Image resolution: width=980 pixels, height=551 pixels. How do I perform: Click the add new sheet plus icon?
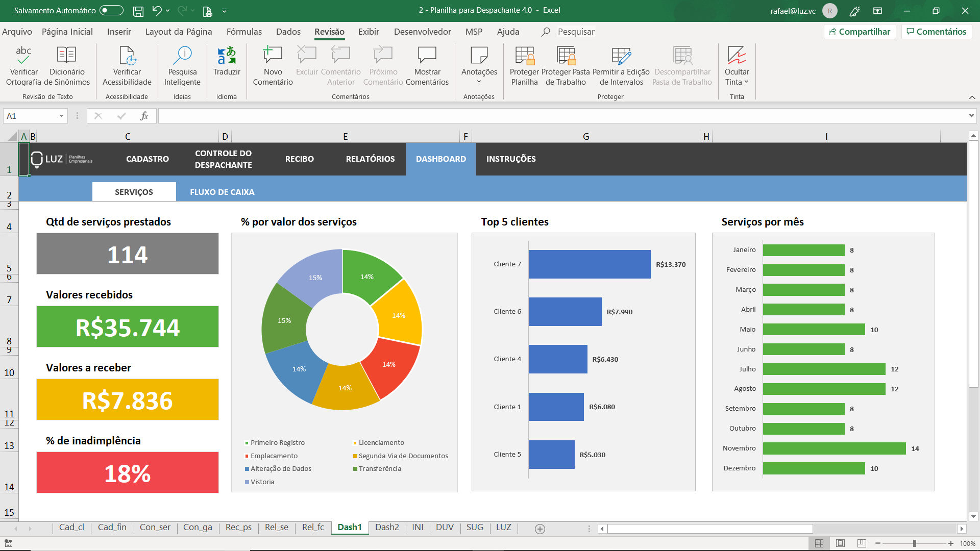click(x=540, y=529)
